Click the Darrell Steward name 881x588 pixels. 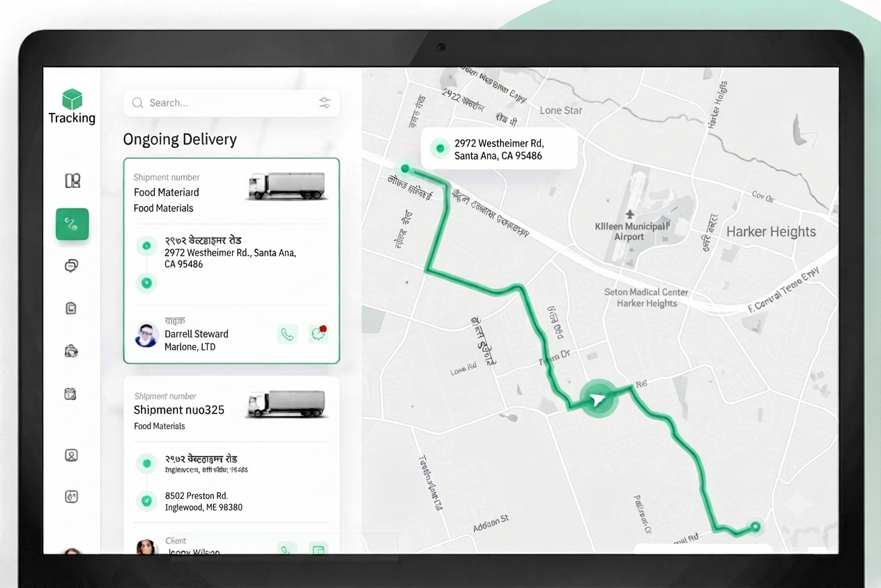(197, 334)
